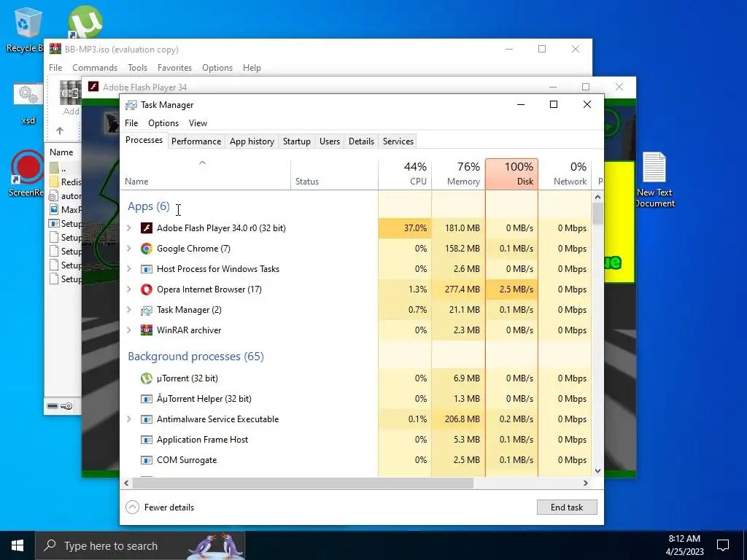
Task: Open the taskbar clock showing 8:12 AM
Action: [x=684, y=545]
